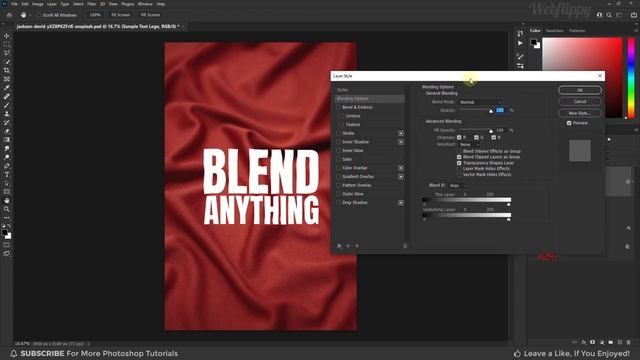Viewport: 640px width, 360px height.
Task: Click the Fill Screen button
Action: tap(150, 15)
